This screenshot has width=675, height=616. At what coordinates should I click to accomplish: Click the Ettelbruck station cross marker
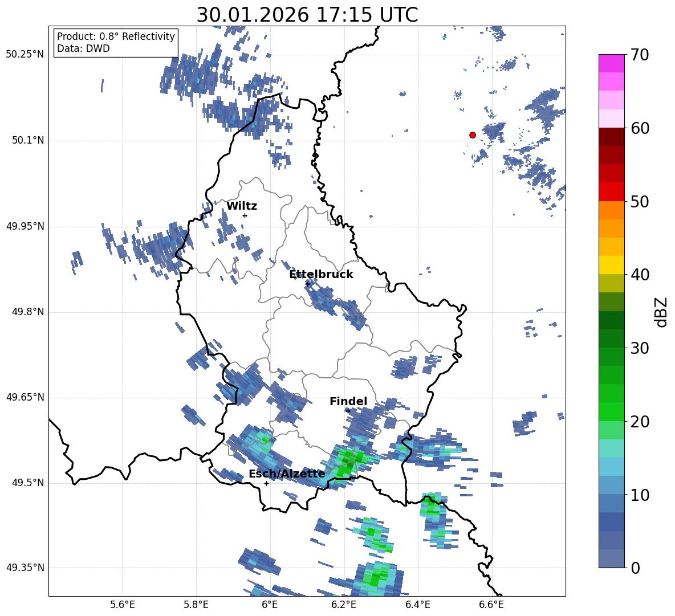coord(307,284)
